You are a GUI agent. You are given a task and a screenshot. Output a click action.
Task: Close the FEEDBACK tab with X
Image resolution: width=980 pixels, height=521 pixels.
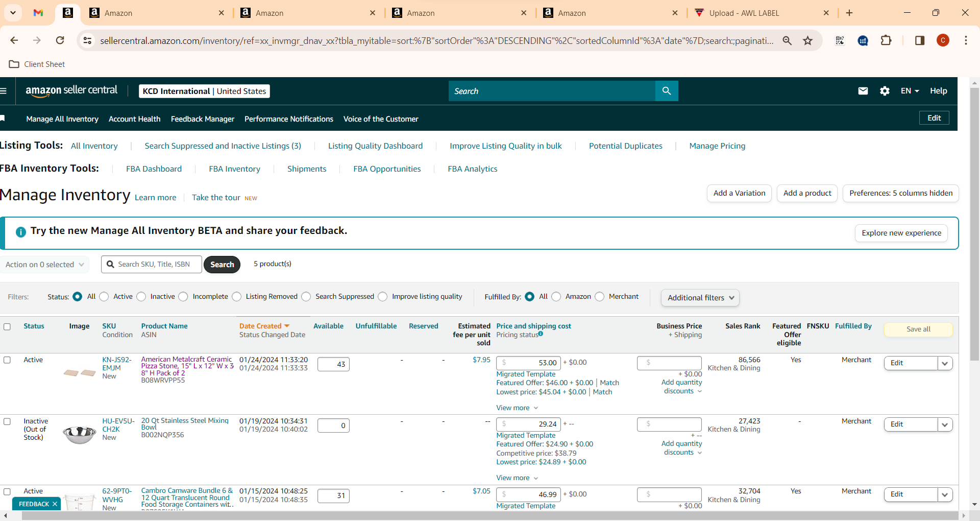[x=55, y=504]
